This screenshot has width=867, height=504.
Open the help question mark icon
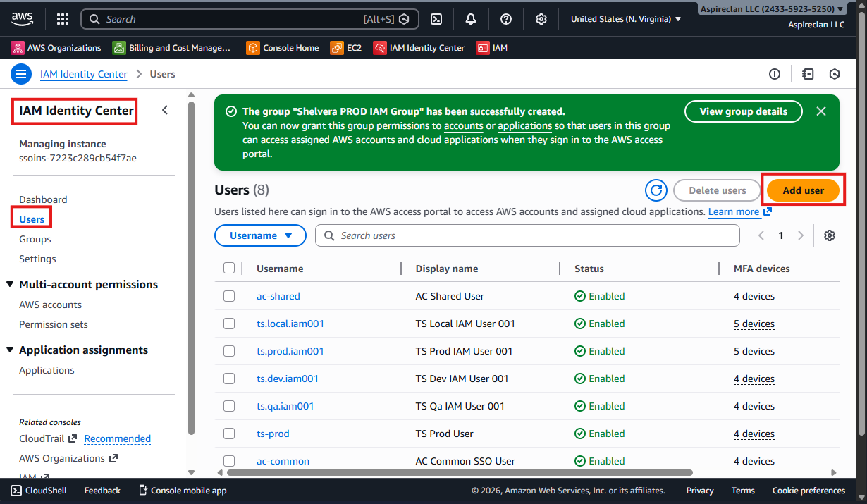(506, 19)
